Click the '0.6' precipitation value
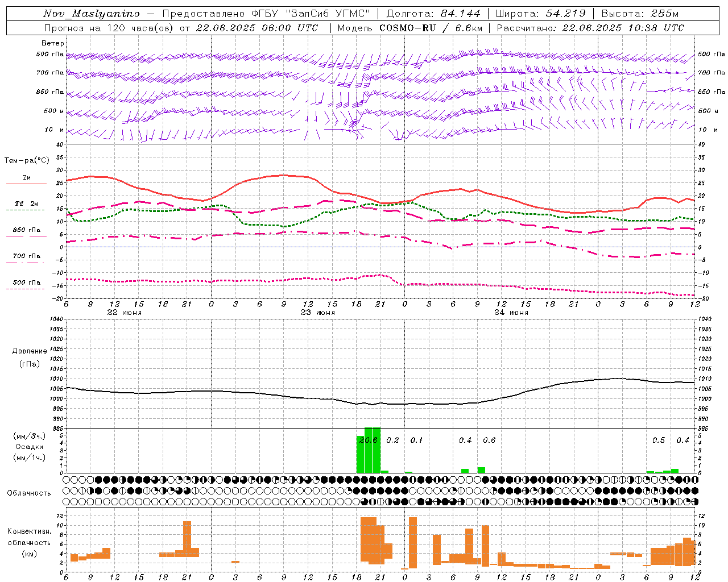728x582 pixels. click(489, 440)
